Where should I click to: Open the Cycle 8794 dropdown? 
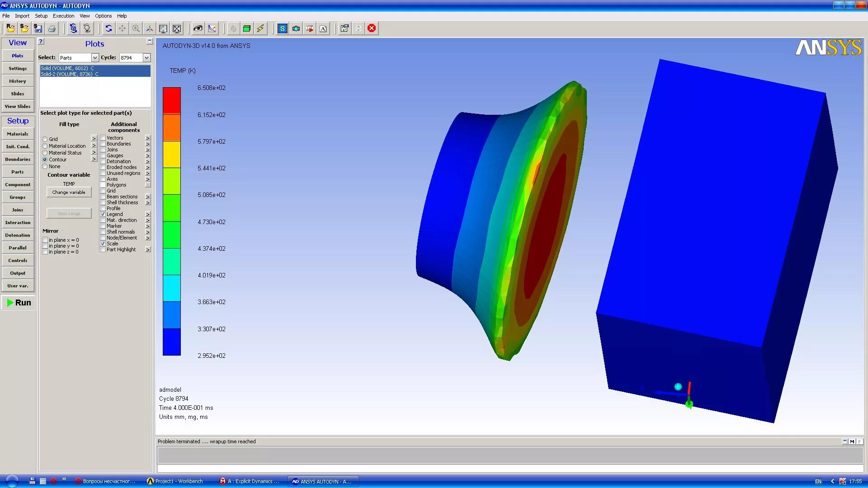click(146, 58)
